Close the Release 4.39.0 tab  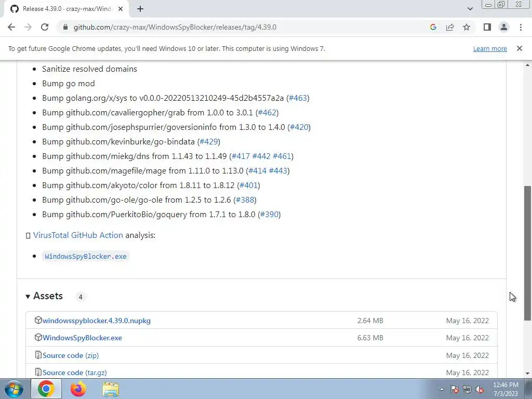(x=121, y=9)
